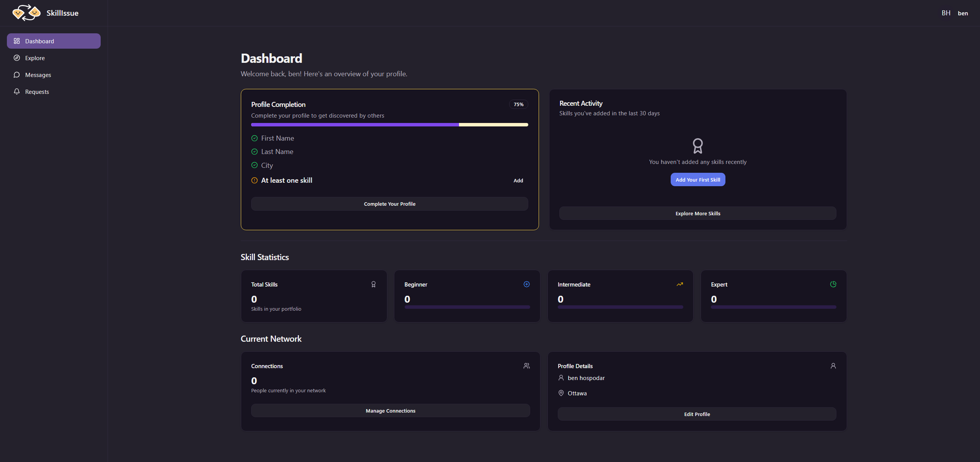Click the Intermediate trending arrow icon
The image size is (980, 462).
click(679, 284)
